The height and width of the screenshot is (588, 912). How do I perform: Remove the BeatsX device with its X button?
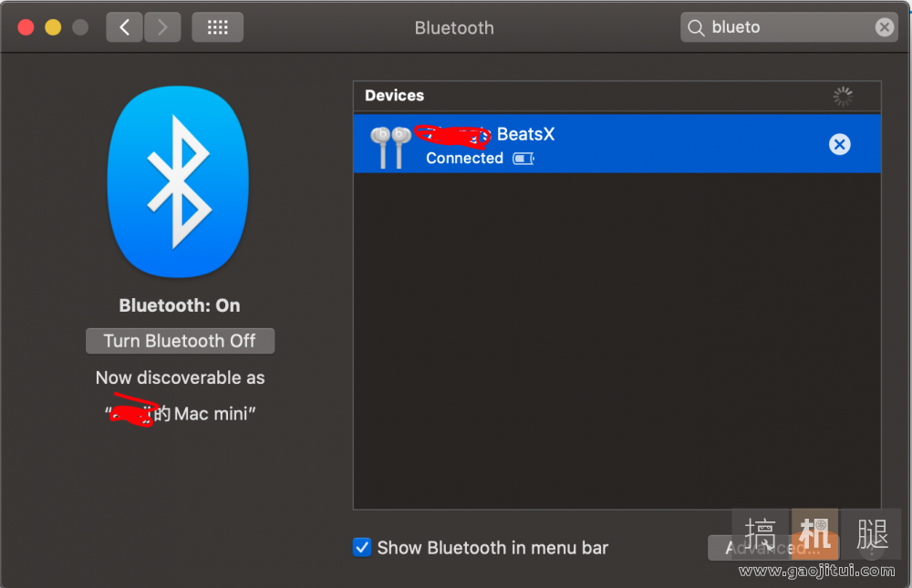839,144
